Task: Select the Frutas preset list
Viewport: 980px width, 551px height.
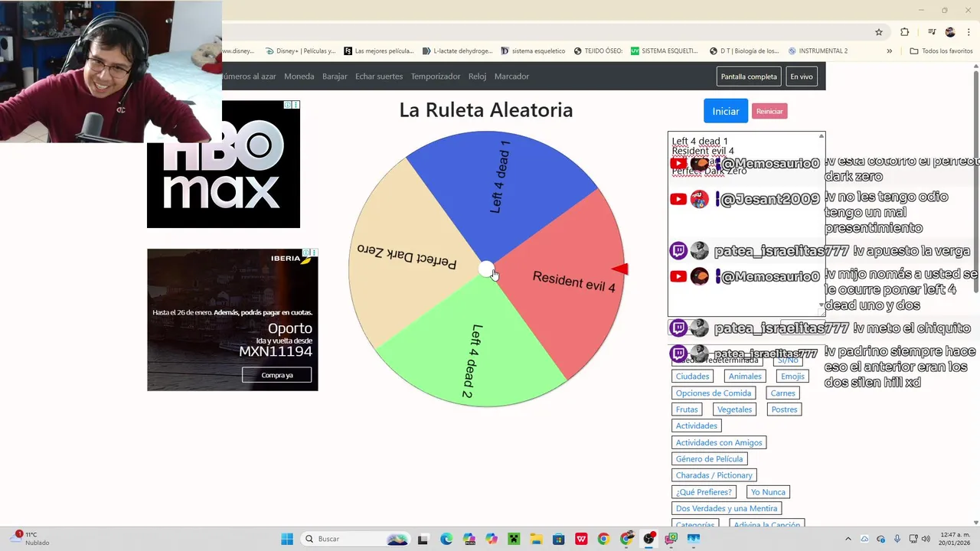Action: point(687,409)
